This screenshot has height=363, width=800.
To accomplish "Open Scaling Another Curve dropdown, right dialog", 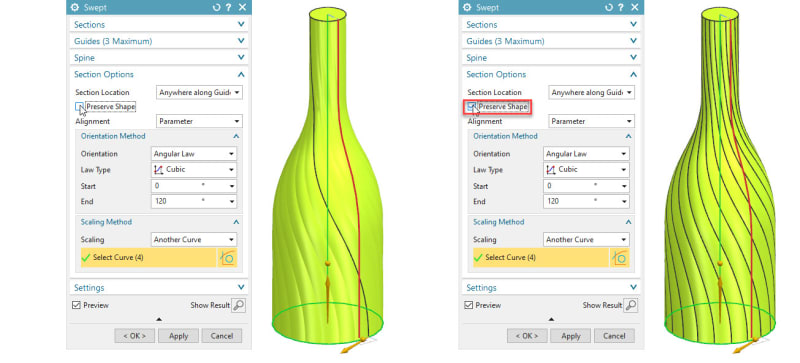I will point(586,239).
